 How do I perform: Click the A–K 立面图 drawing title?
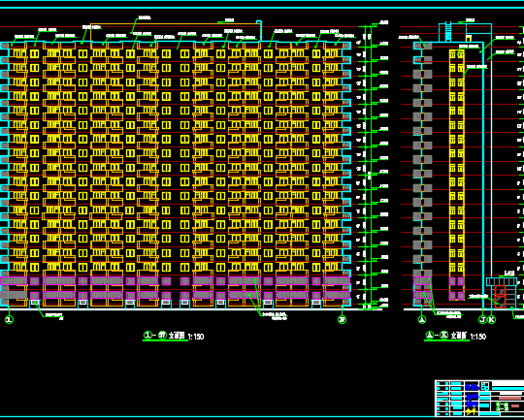445,336
